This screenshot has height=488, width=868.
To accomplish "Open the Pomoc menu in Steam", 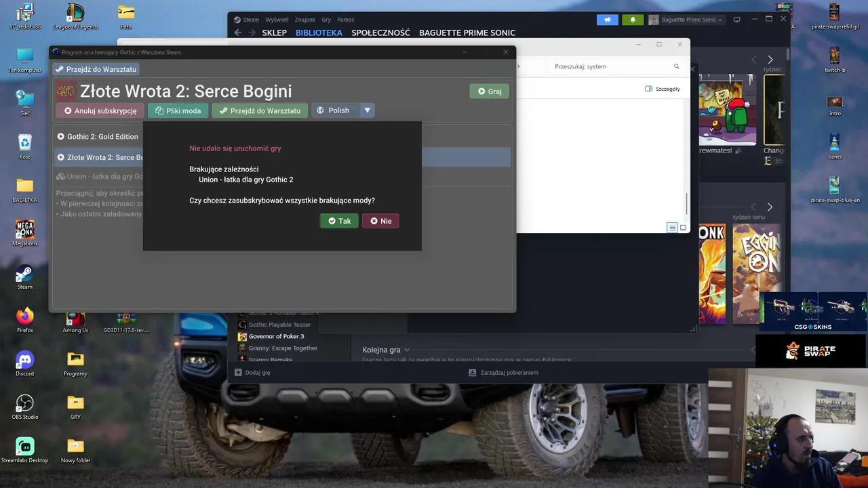I will 346,20.
